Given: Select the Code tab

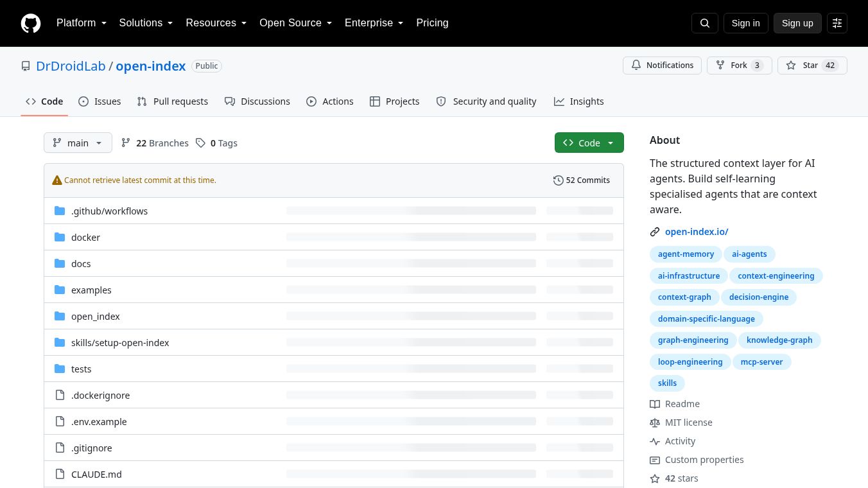Looking at the screenshot, I should 44,101.
